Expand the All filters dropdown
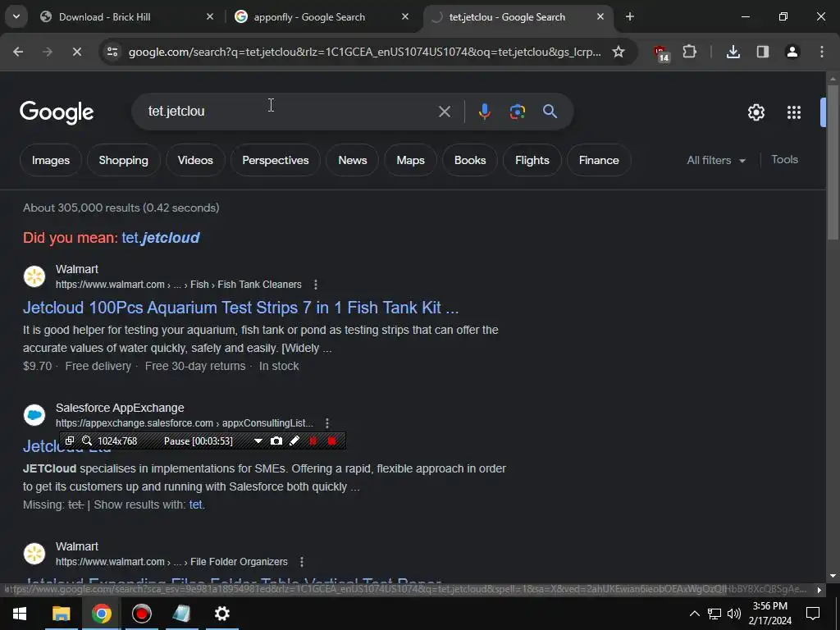This screenshot has height=630, width=840. pyautogui.click(x=716, y=160)
